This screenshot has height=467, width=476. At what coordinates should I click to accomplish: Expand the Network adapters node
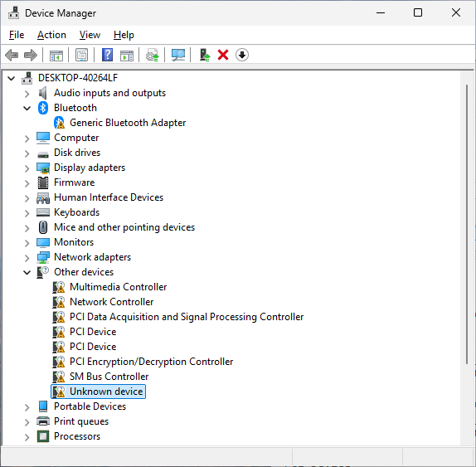pos(27,257)
